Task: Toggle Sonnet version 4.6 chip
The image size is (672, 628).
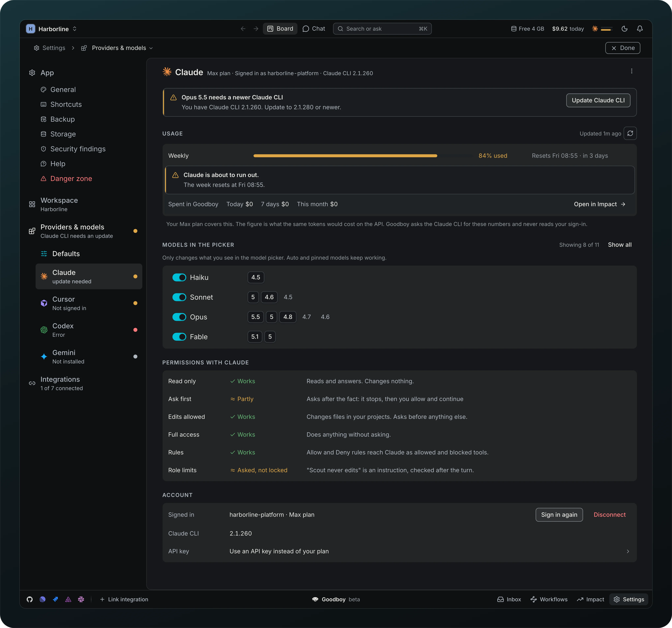Action: tap(269, 297)
